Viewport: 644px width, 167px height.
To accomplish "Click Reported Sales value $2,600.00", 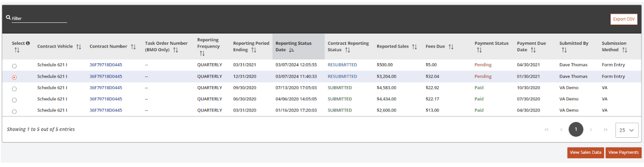I will coord(387,110).
